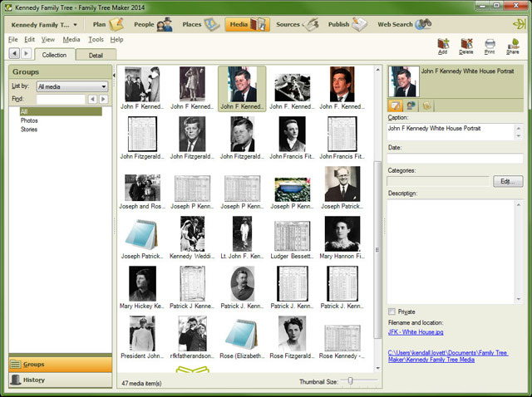Click the find next arrow button

pyautogui.click(x=103, y=99)
